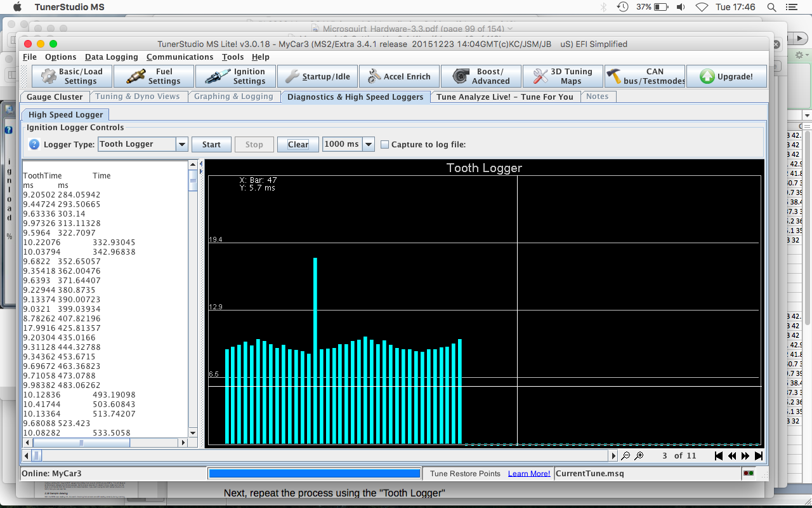Click TunerStudio MS app menu
Viewport: 812px width, 508px height.
point(70,7)
